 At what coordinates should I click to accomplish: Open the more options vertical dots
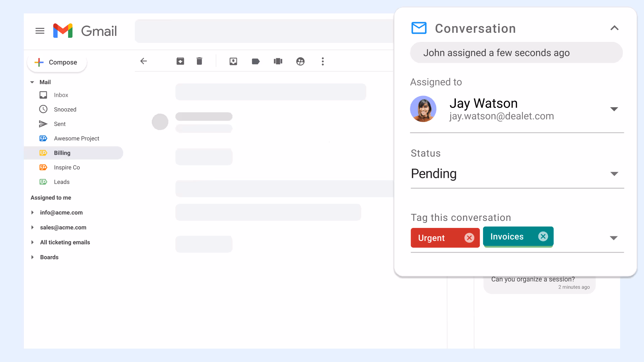[323, 61]
